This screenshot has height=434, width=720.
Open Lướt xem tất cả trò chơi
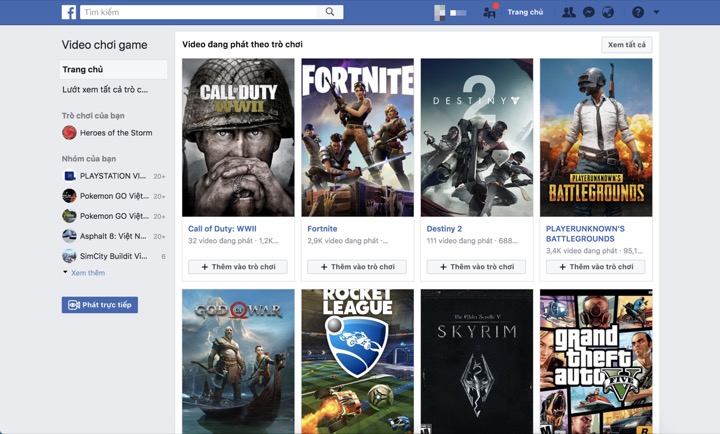point(105,90)
